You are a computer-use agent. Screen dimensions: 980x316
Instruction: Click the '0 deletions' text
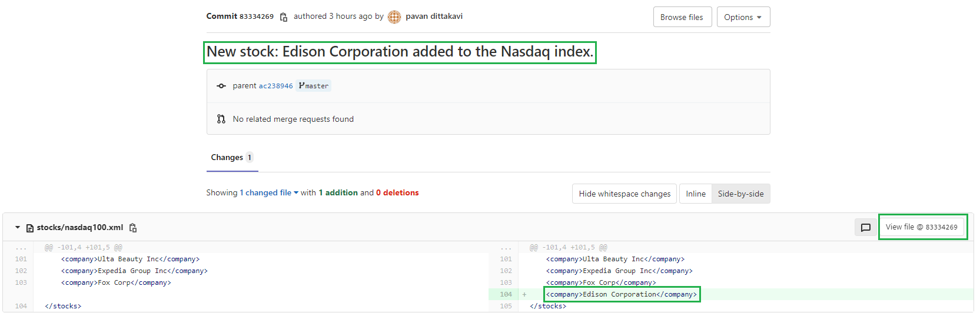pyautogui.click(x=397, y=192)
